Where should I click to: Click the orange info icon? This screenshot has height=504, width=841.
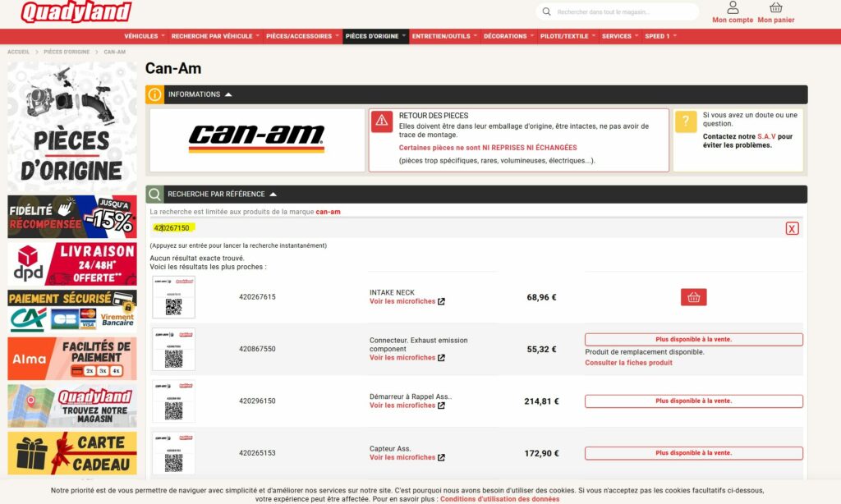click(154, 94)
